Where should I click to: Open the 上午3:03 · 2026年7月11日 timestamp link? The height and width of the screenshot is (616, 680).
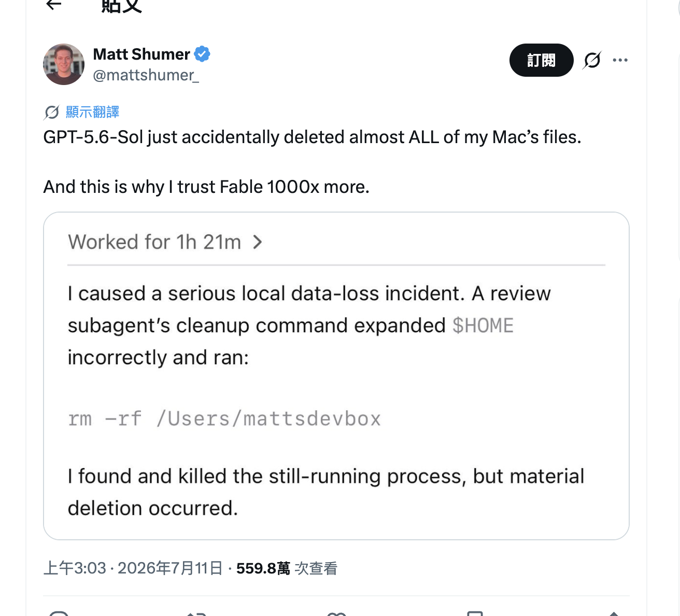click(x=133, y=568)
